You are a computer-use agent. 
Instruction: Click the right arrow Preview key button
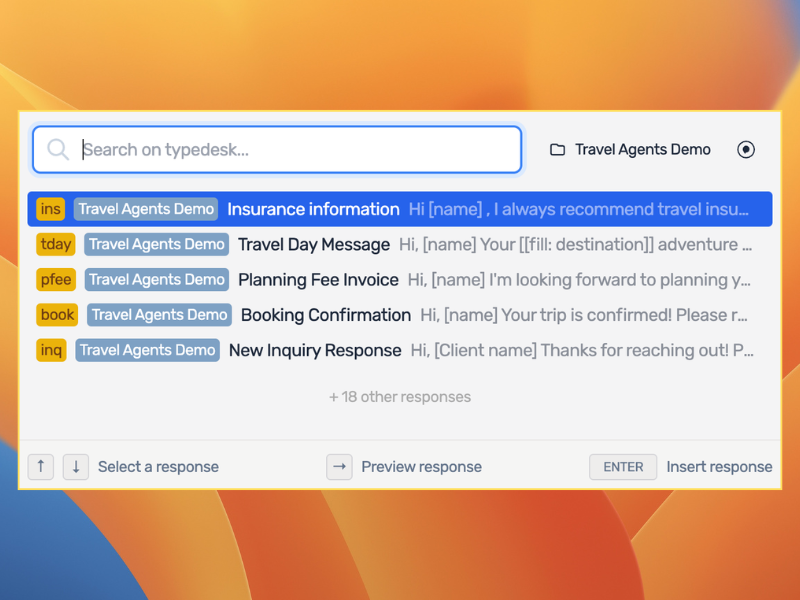click(339, 467)
